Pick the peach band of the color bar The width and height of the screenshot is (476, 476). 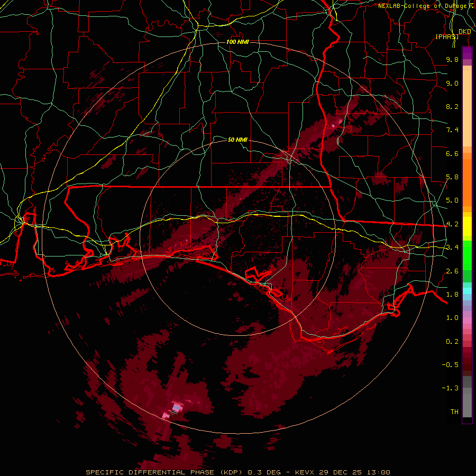tap(467, 108)
